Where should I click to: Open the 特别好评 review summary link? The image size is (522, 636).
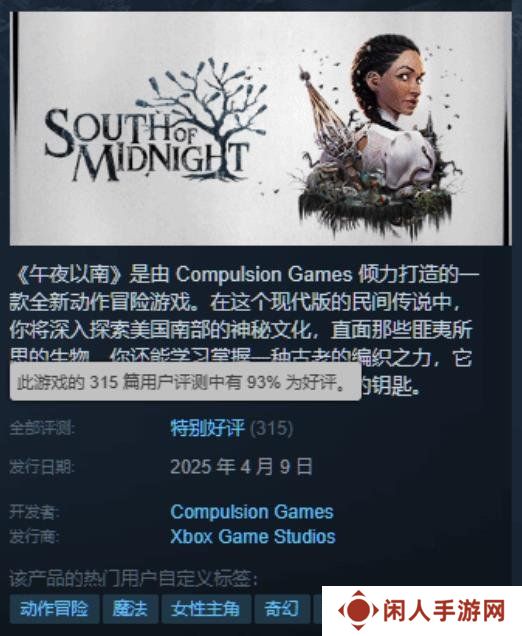[207, 428]
